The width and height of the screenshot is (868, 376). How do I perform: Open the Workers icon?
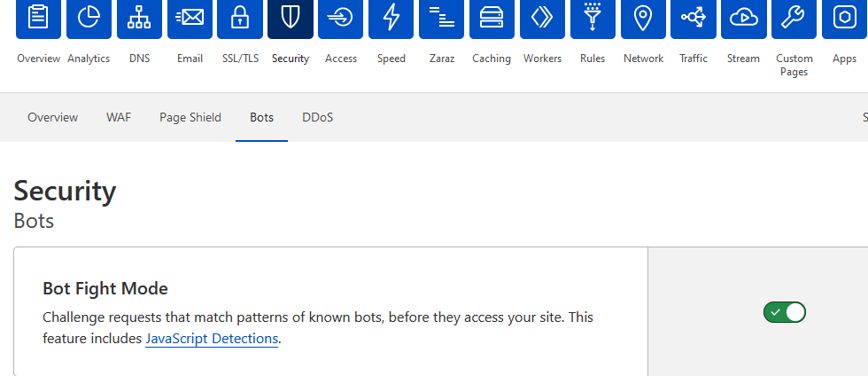pos(542,18)
